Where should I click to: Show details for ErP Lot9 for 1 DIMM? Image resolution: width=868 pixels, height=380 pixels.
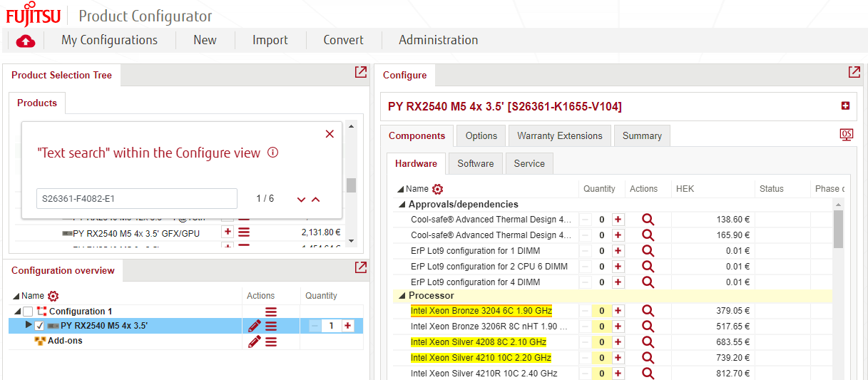[x=648, y=251]
